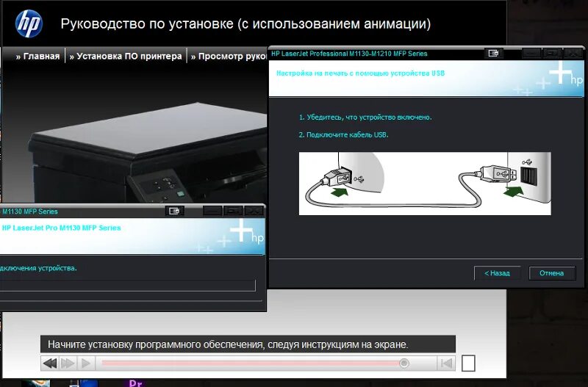
Task: Click the text "1. Убедитесь, что устройство включено."
Action: [365, 117]
